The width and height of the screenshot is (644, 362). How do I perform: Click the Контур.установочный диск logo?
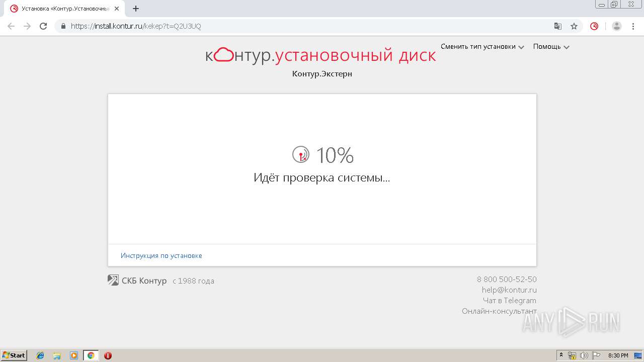click(320, 55)
